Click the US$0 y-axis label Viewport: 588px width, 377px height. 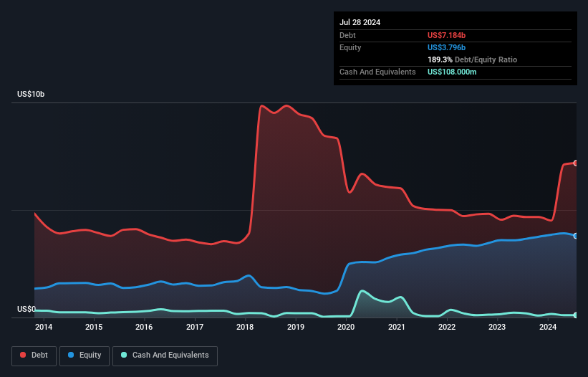click(26, 309)
